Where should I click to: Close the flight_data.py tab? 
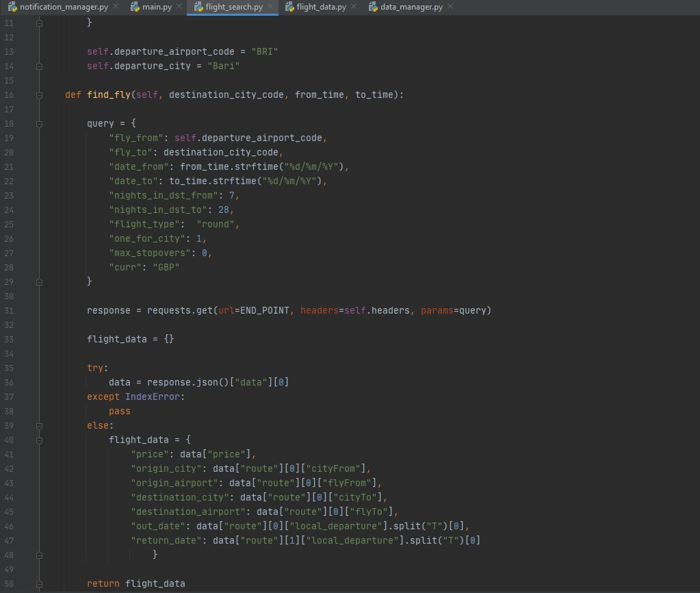click(x=354, y=7)
